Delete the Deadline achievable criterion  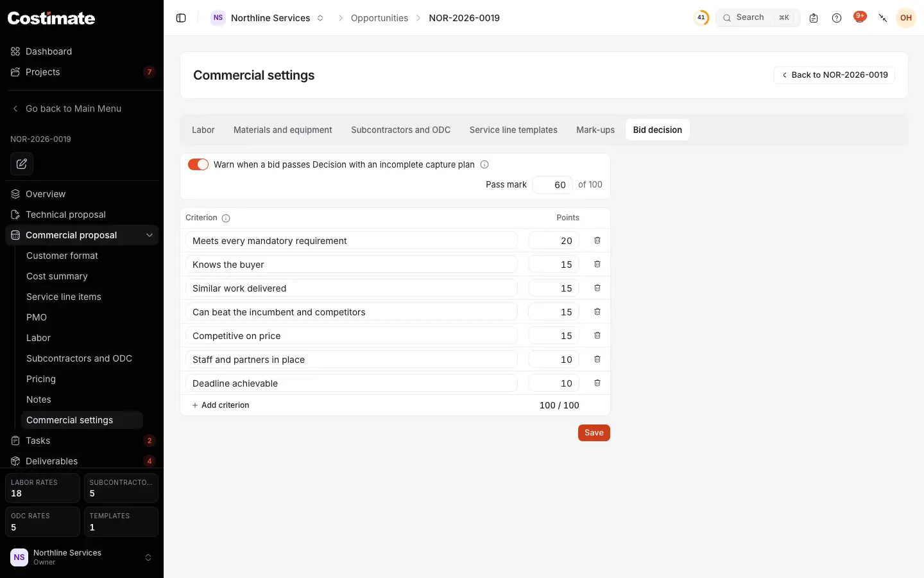click(x=597, y=383)
